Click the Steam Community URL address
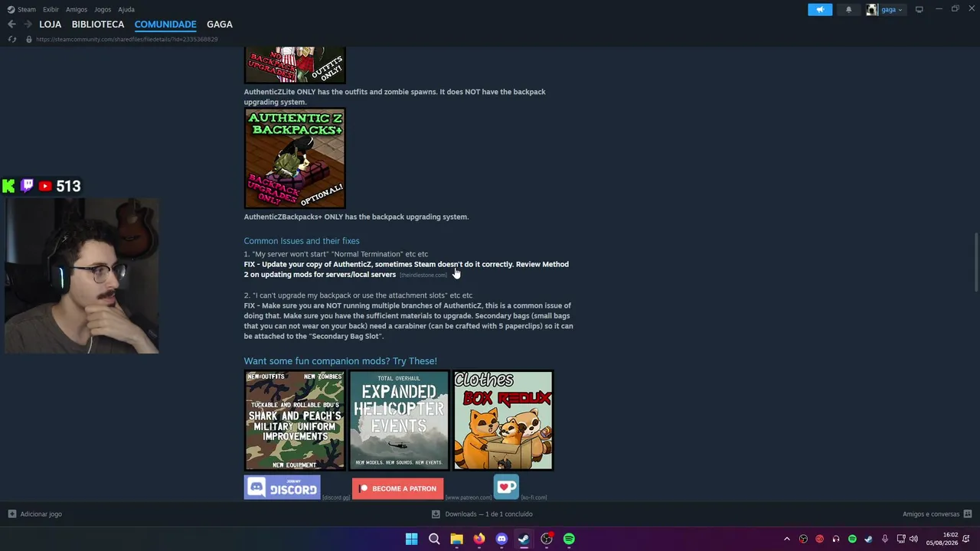Image resolution: width=980 pixels, height=551 pixels. click(127, 39)
